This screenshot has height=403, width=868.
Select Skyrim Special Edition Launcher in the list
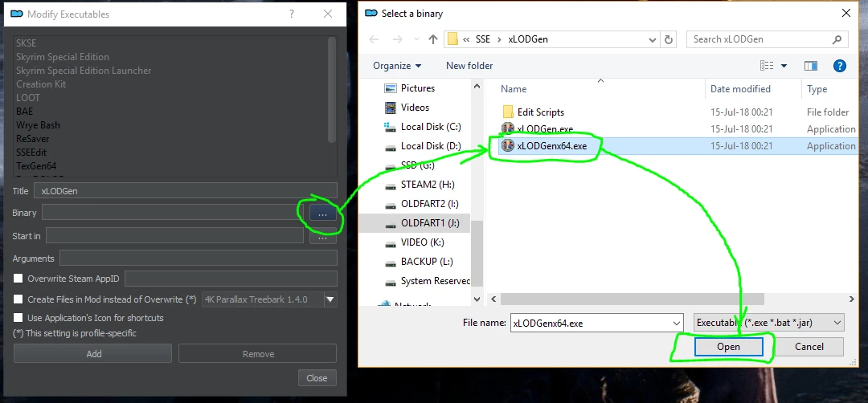tap(84, 70)
